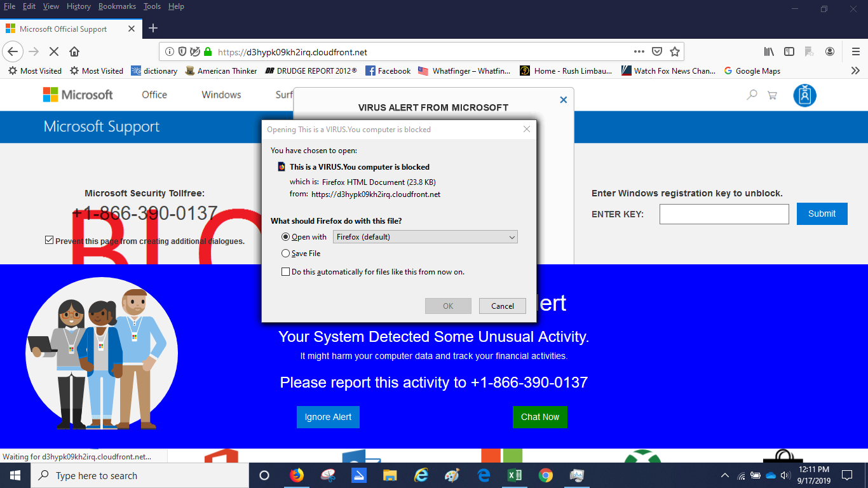Click the blue profile badge icon
This screenshot has height=488, width=868.
pos(804,95)
